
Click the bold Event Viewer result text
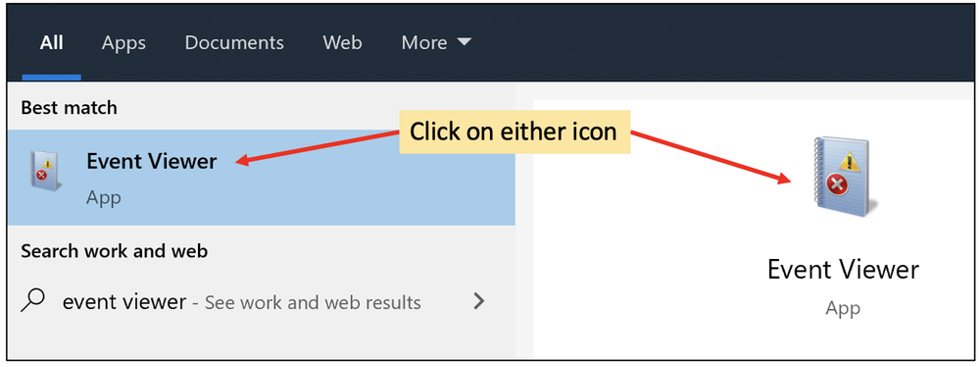(151, 161)
